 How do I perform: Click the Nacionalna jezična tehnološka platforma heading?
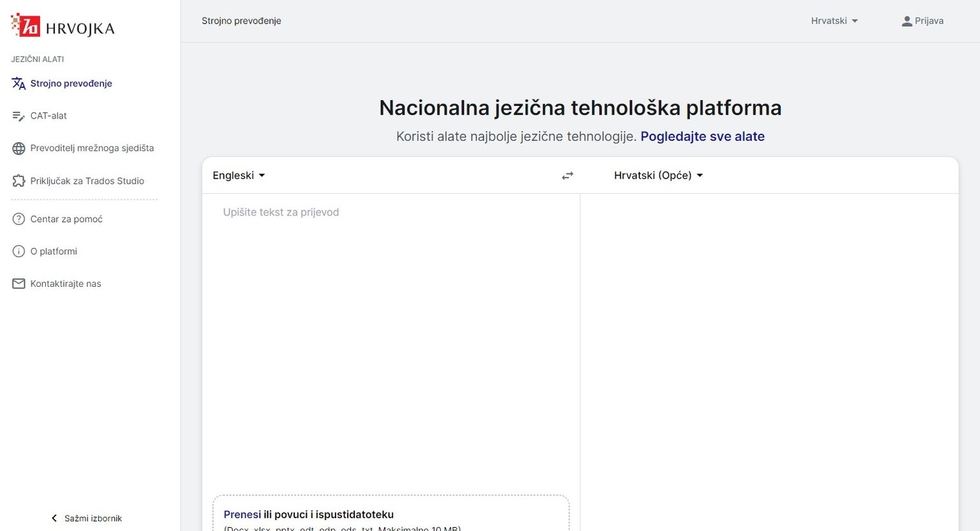point(580,108)
